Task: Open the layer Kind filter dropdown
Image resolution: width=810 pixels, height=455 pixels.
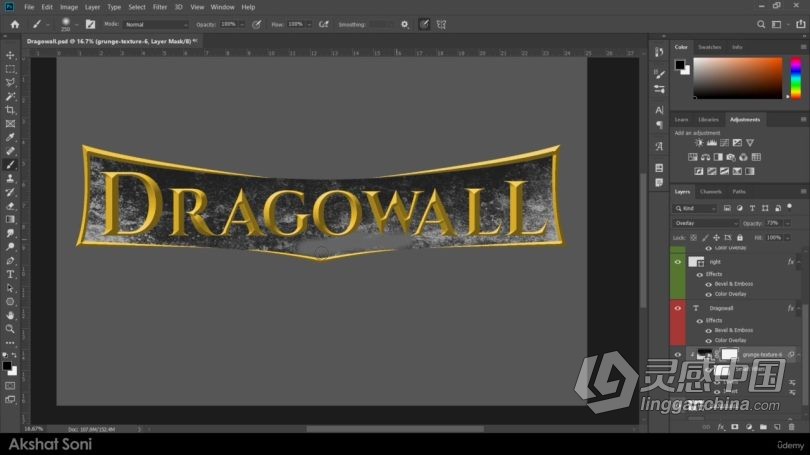Action: (695, 208)
